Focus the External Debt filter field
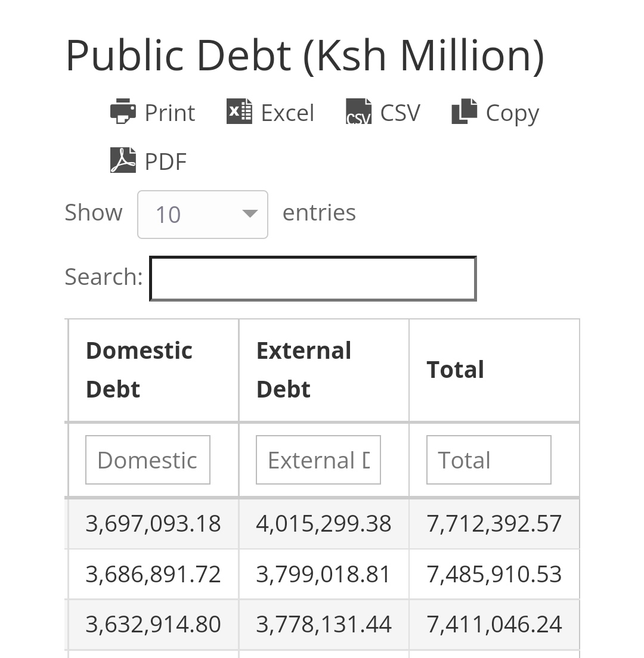 click(x=318, y=460)
